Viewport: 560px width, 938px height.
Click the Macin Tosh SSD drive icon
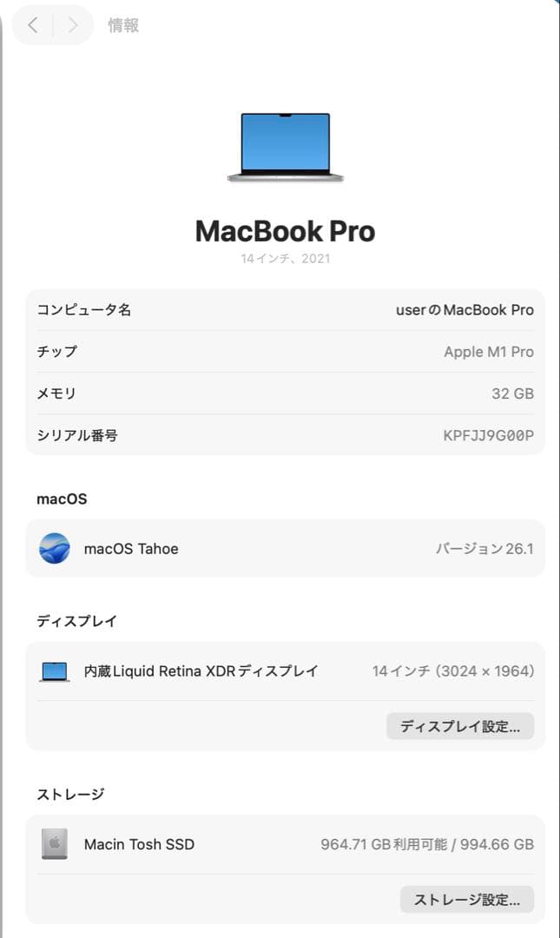coord(55,844)
